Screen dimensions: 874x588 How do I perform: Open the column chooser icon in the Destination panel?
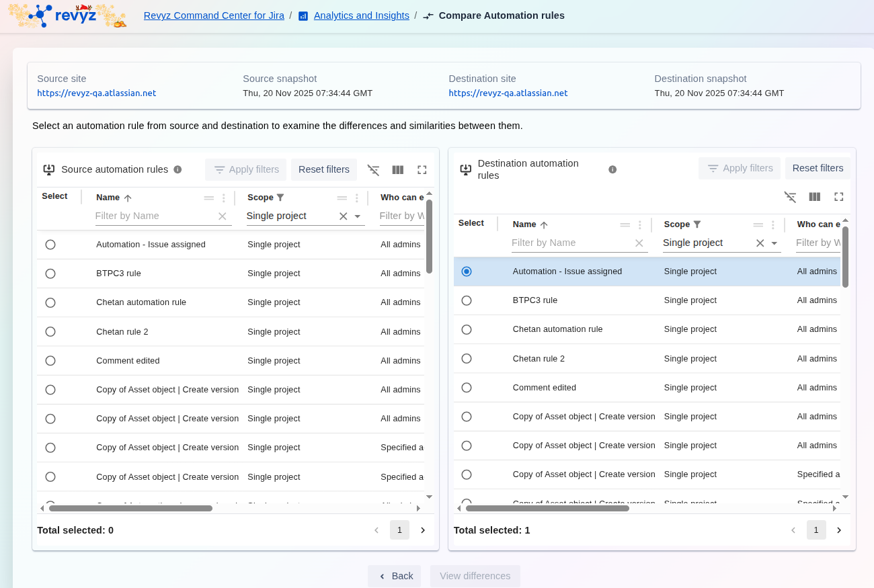pos(814,197)
